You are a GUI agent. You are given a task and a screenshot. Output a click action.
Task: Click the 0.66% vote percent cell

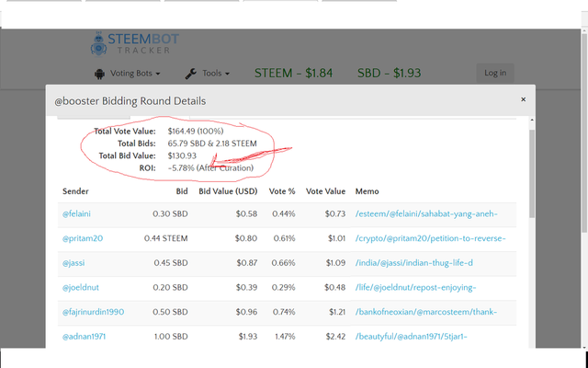284,263
